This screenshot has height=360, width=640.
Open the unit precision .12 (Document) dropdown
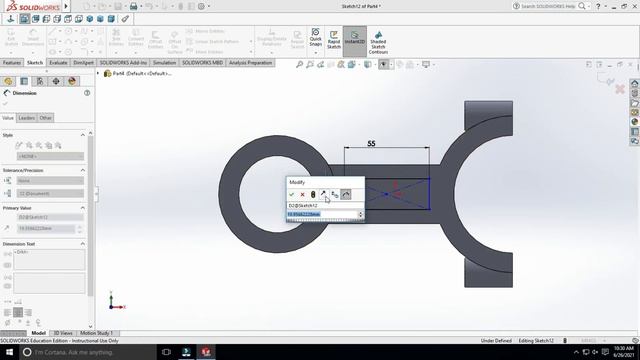point(50,193)
